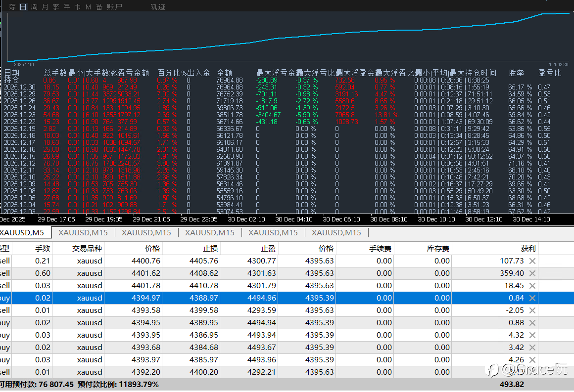Close the losing sell order showing -2.05
This screenshot has height=392, width=574.
(532, 310)
